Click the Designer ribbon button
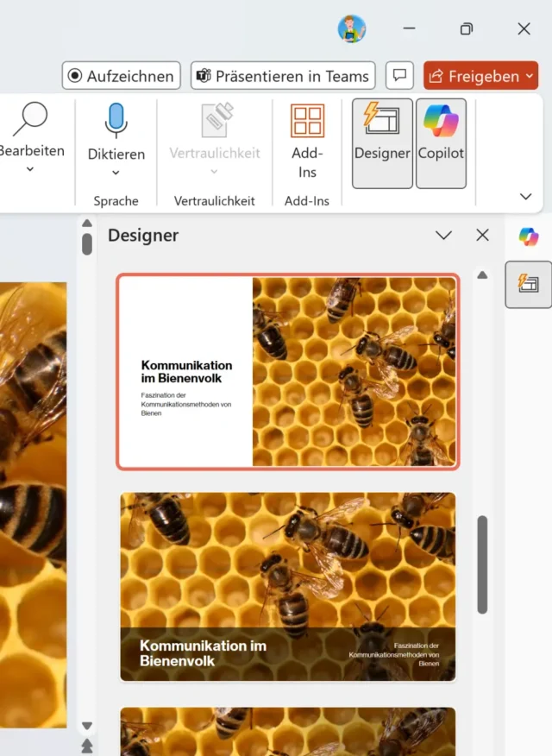 [382, 142]
